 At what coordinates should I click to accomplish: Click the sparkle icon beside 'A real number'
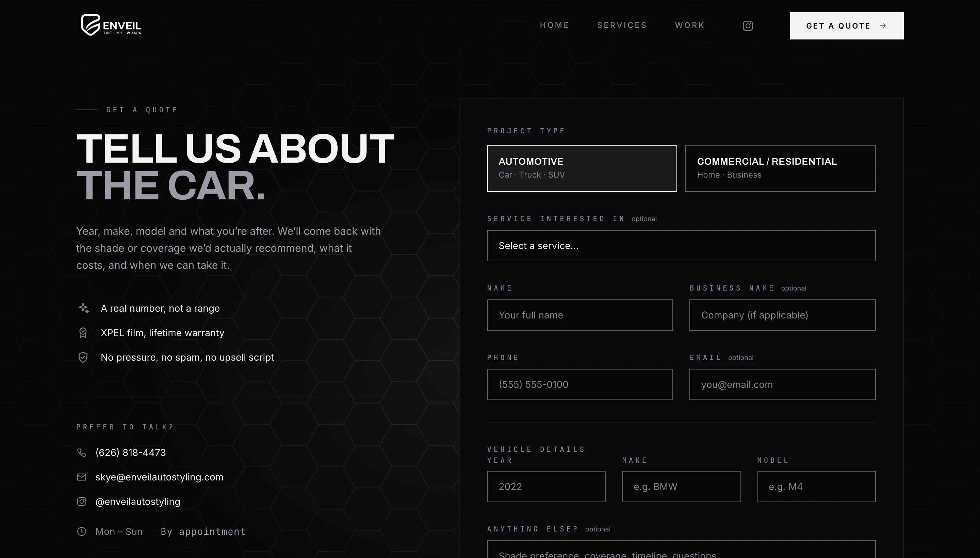84,308
